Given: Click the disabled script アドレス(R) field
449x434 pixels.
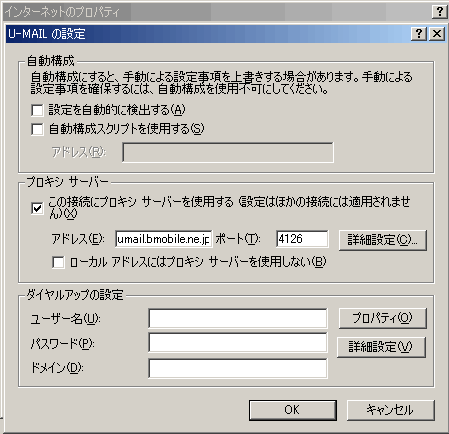Looking at the screenshot, I should 228,153.
